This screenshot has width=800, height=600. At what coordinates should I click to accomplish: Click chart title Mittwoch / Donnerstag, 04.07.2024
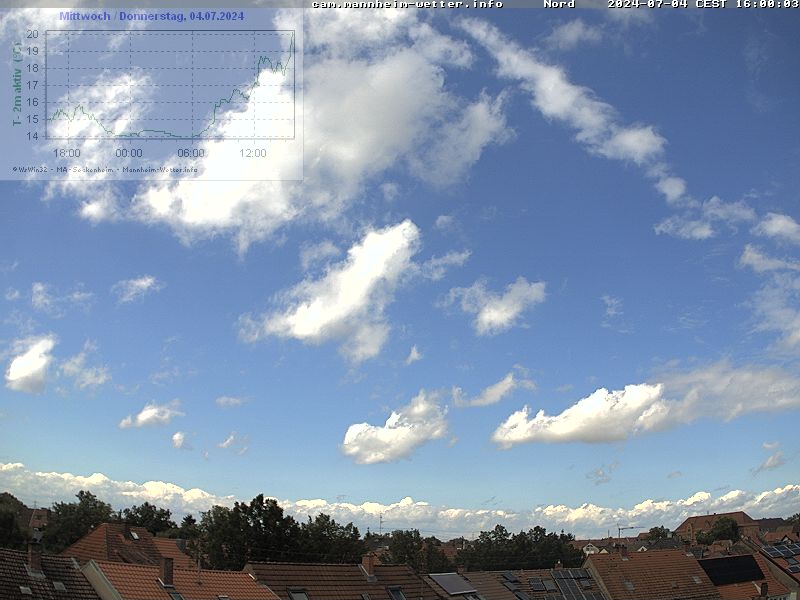pos(151,16)
